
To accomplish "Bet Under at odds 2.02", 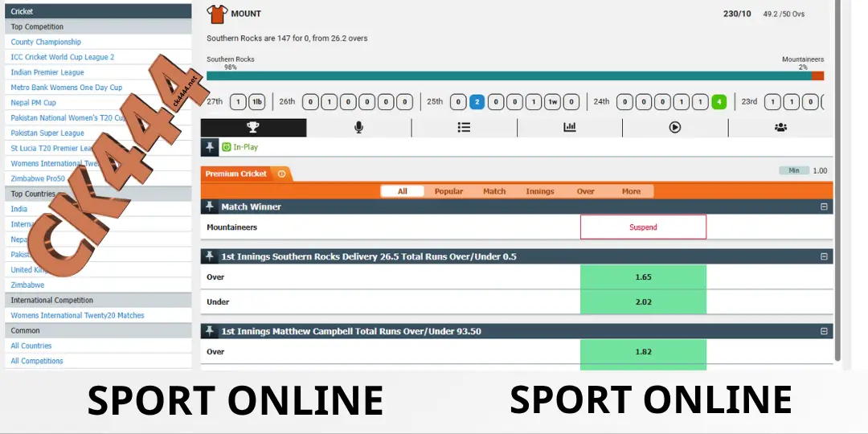I will [643, 301].
